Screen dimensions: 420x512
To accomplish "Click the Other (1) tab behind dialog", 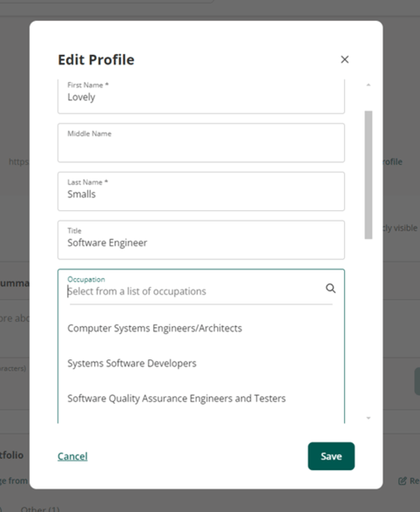I will coord(40,509).
